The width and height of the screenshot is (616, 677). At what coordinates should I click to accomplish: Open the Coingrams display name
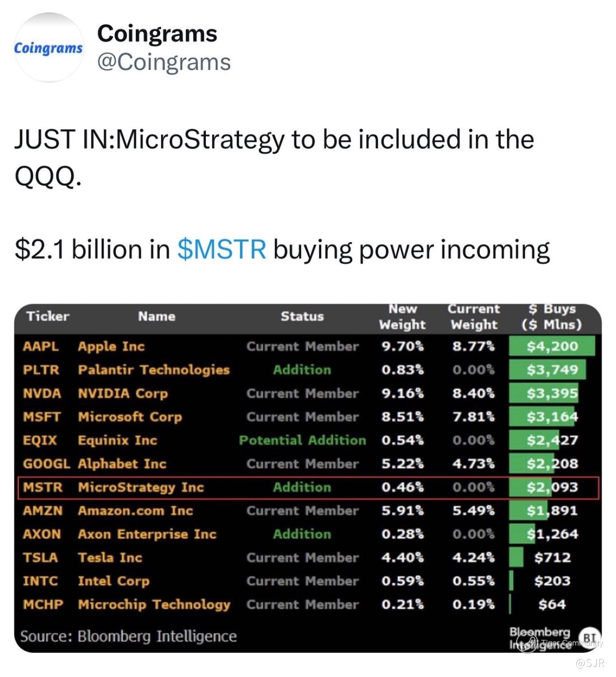click(x=157, y=34)
